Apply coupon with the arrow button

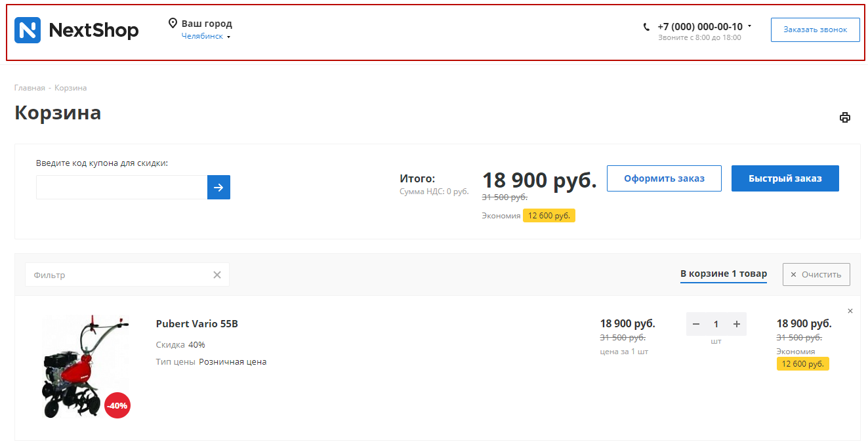pyautogui.click(x=218, y=187)
